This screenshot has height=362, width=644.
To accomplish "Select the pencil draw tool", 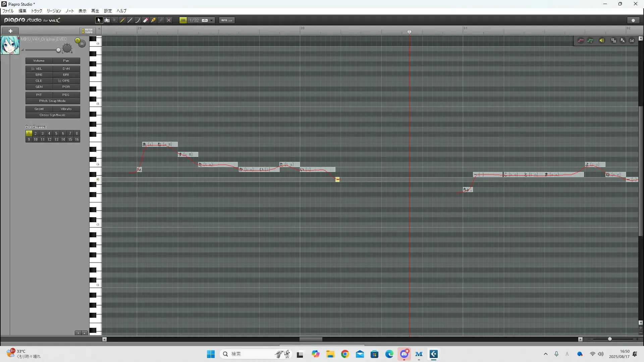I will [122, 20].
